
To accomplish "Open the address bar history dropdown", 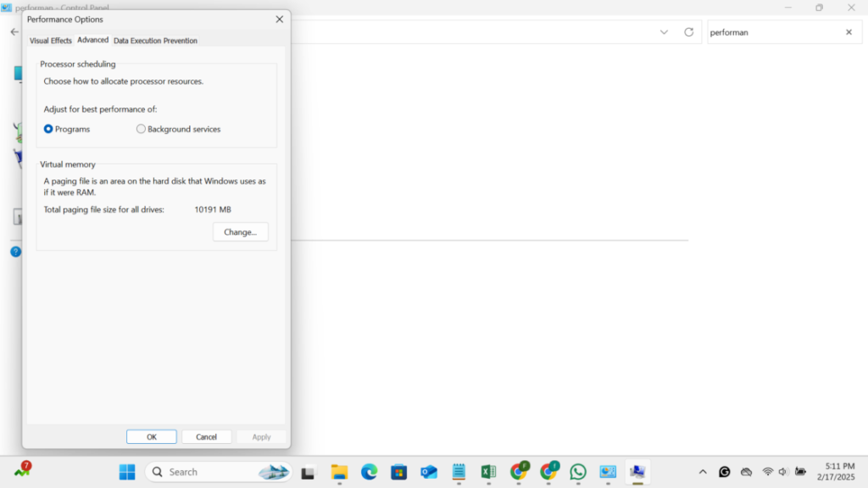I will pos(664,31).
